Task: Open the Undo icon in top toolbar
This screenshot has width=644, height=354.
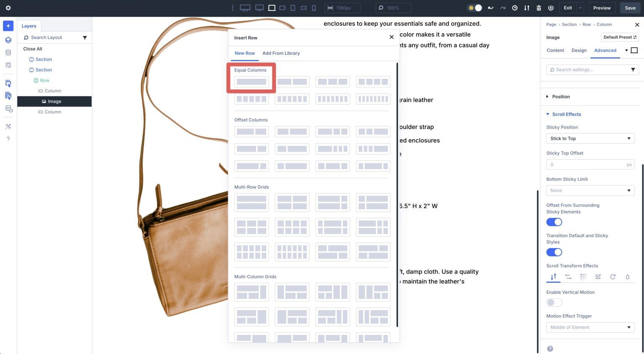Action: coord(490,8)
